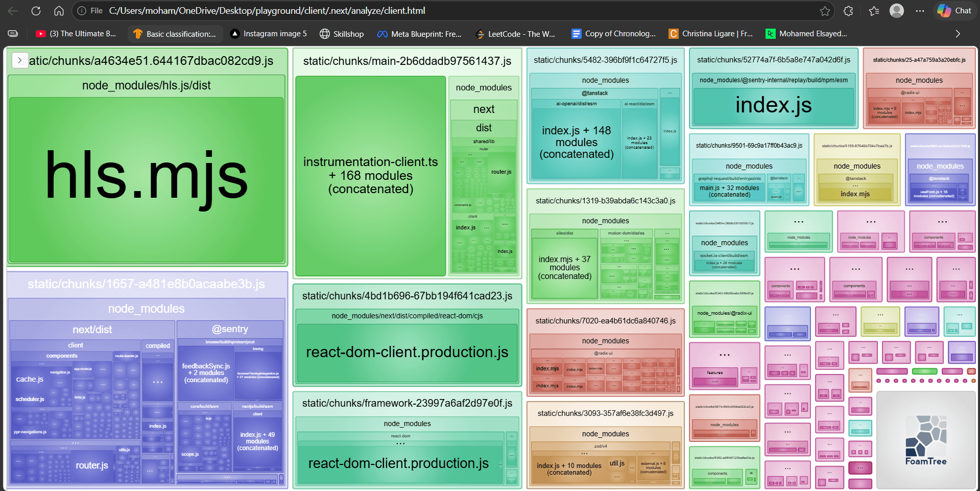Click chunk 25-a47a759a3a20ebfc.js title
Viewport: 980px width, 491px height.
pyautogui.click(x=919, y=60)
